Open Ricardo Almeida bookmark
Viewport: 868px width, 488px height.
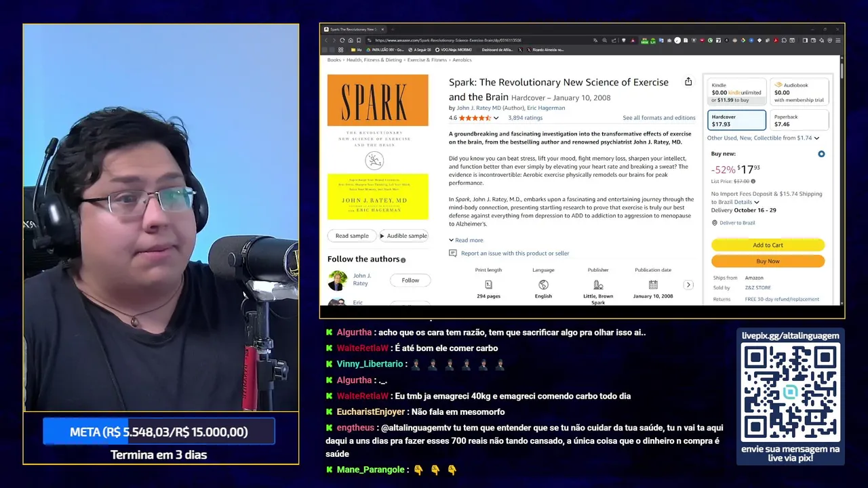[545, 49]
